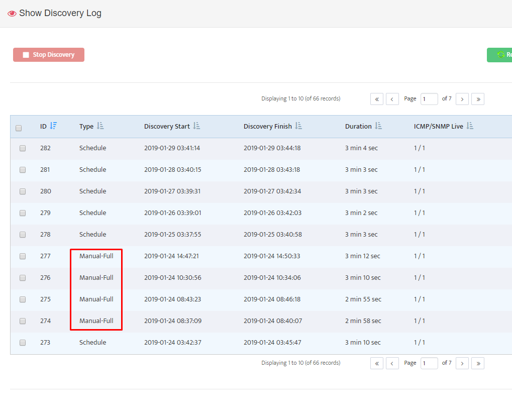
Task: Tick the checkbox for record 273
Action: [x=23, y=343]
